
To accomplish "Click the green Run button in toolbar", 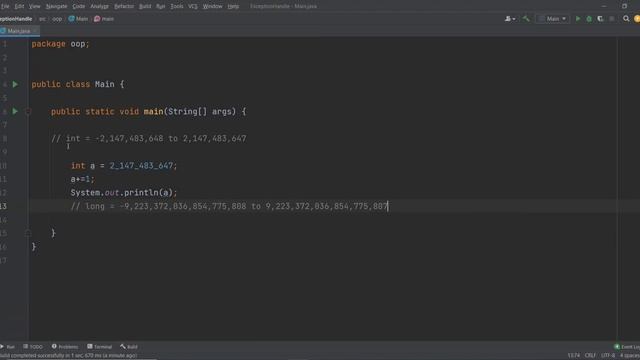I will coord(578,19).
